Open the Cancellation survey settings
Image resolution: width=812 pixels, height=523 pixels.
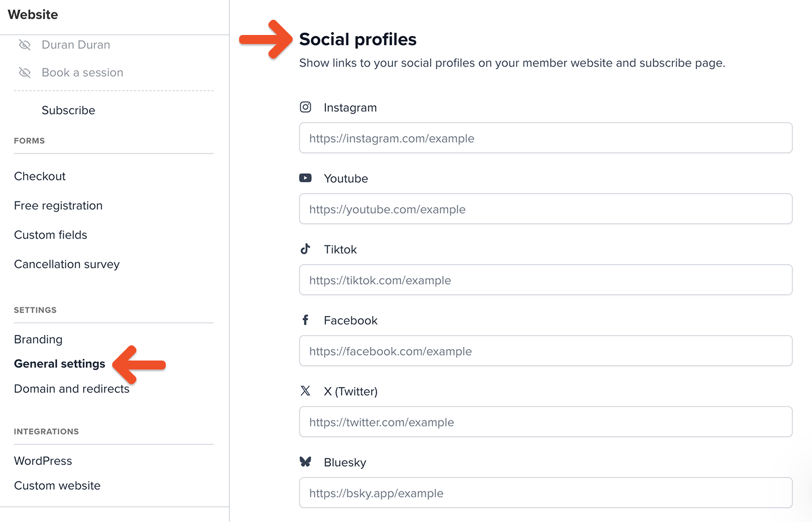pos(67,264)
